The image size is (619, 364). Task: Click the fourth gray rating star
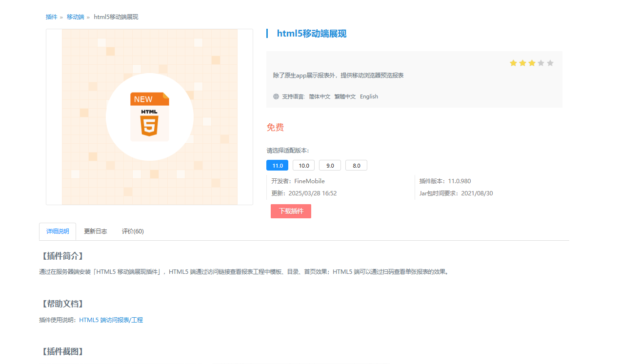tap(541, 63)
